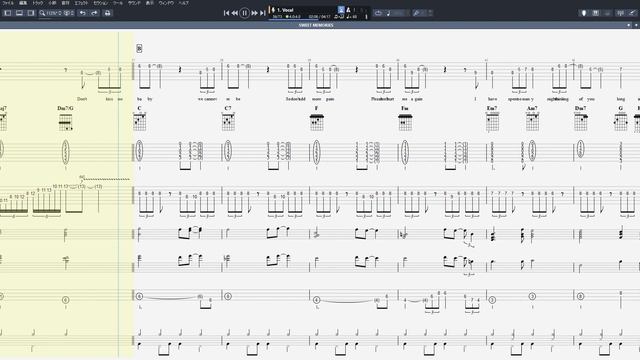
Task: Open the document tab list dropdown arrow
Action: pyautogui.click(x=628, y=25)
